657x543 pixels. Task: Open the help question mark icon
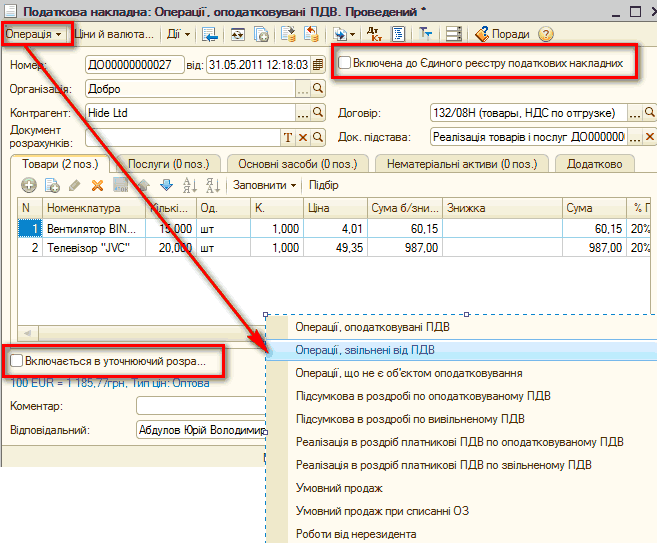[x=545, y=33]
